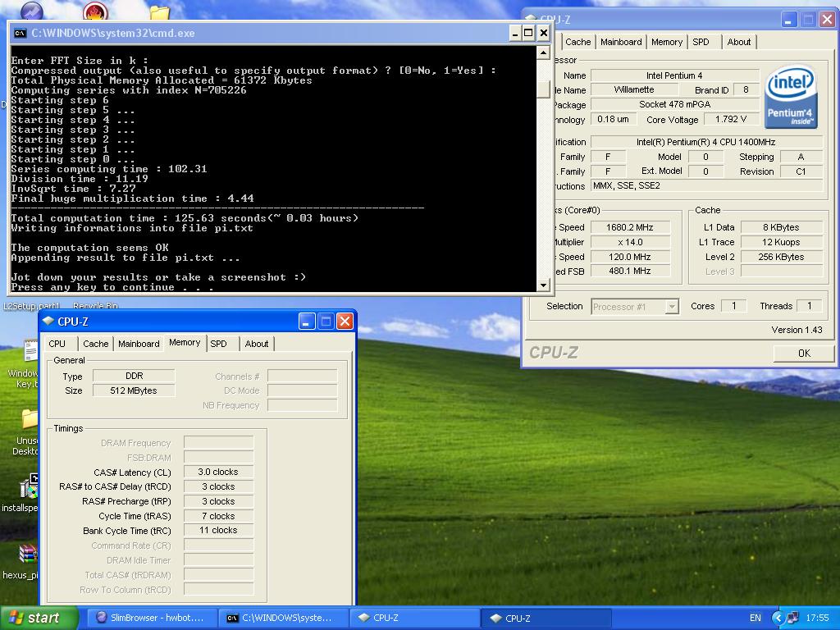Click first CPU-Z taskbar button icon
The image size is (840, 630).
click(364, 618)
